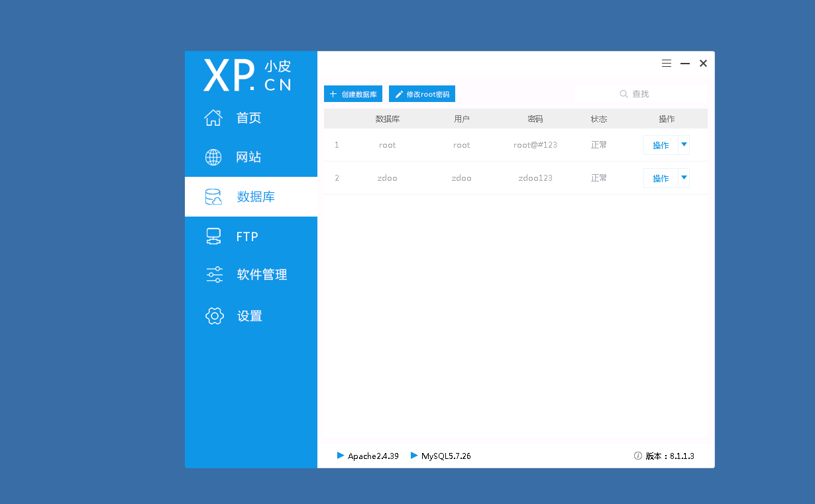Click row number 1

pyautogui.click(x=337, y=145)
